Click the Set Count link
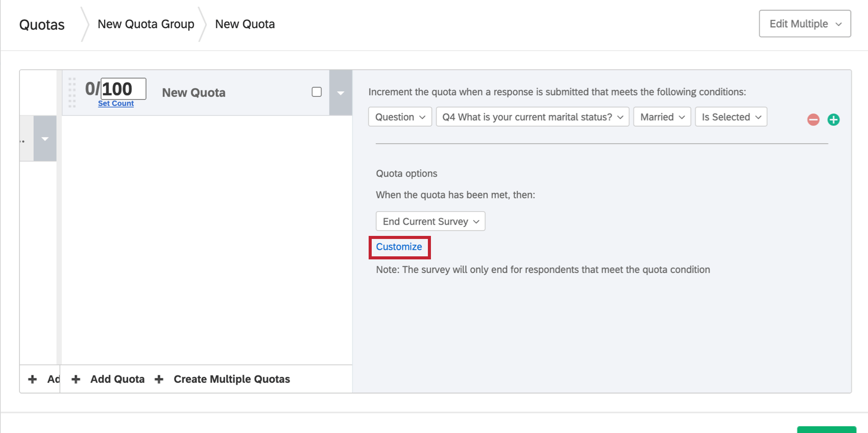The image size is (868, 433). pyautogui.click(x=116, y=103)
